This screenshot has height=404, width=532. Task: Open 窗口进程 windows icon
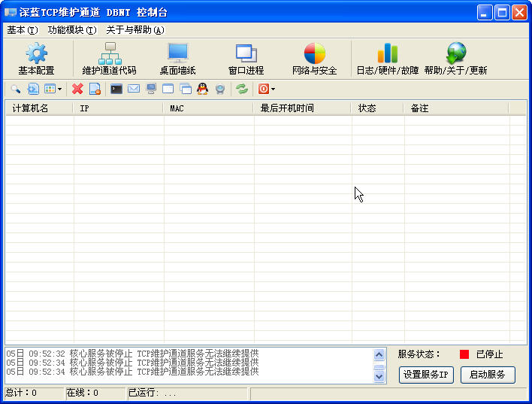click(x=246, y=53)
